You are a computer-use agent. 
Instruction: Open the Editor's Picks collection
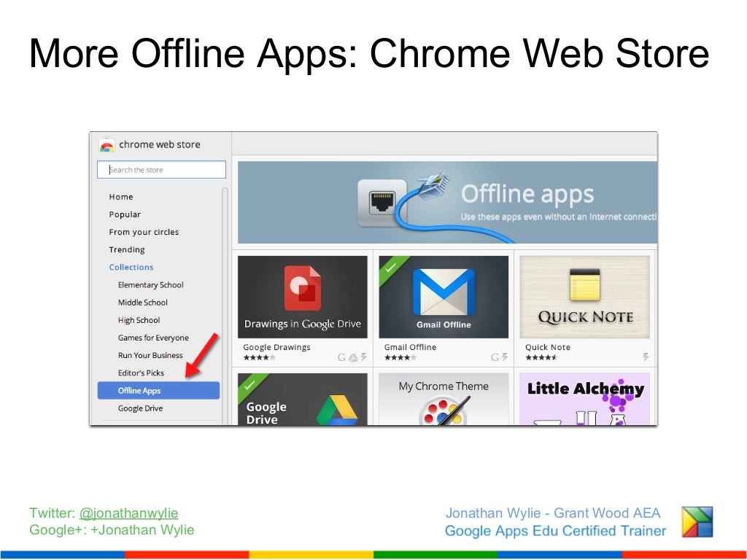click(141, 373)
